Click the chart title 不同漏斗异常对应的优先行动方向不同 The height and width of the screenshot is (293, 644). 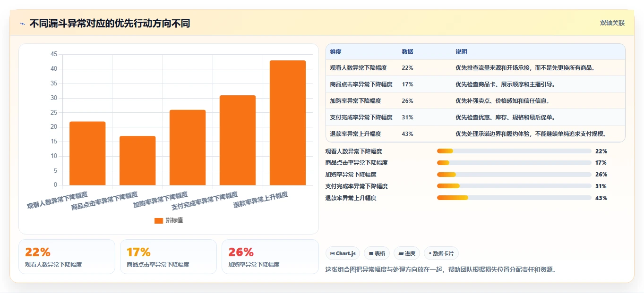(x=110, y=24)
